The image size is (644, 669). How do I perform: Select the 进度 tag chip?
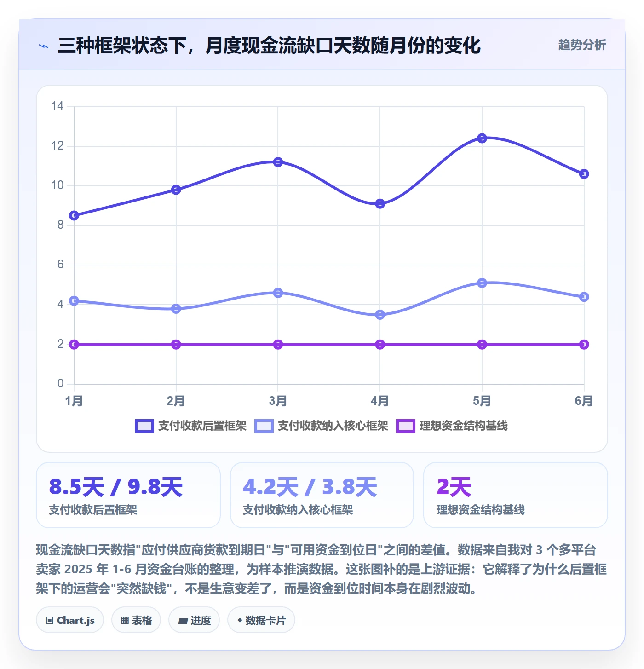(x=194, y=620)
